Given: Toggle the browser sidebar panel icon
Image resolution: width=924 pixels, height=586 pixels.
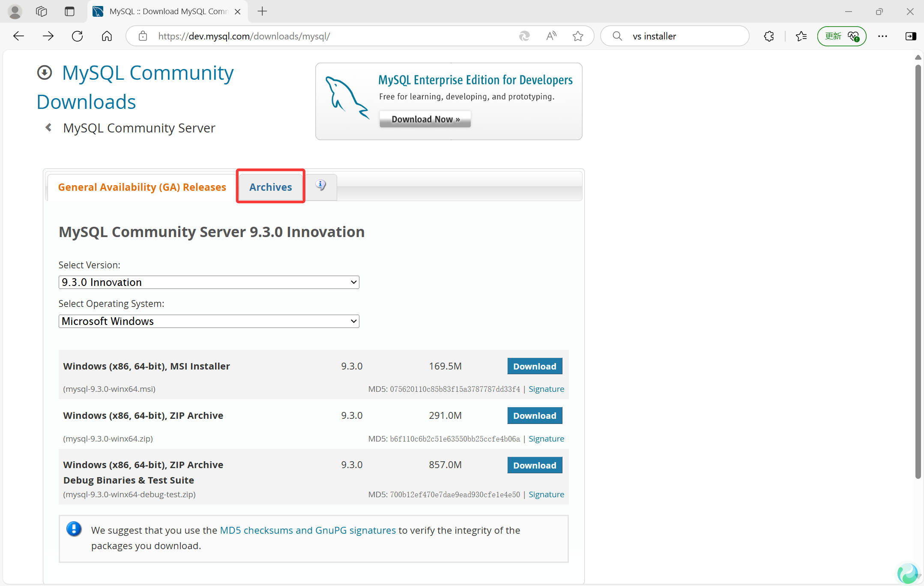Looking at the screenshot, I should tap(911, 36).
